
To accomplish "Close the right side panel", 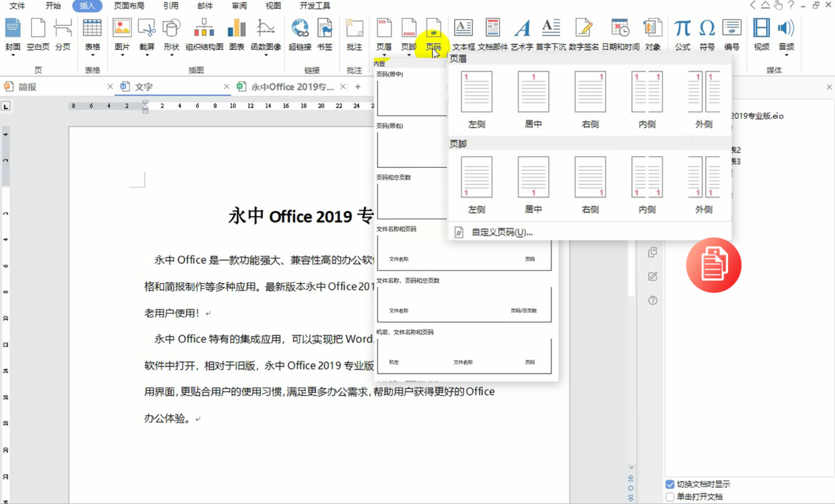I will [829, 87].
